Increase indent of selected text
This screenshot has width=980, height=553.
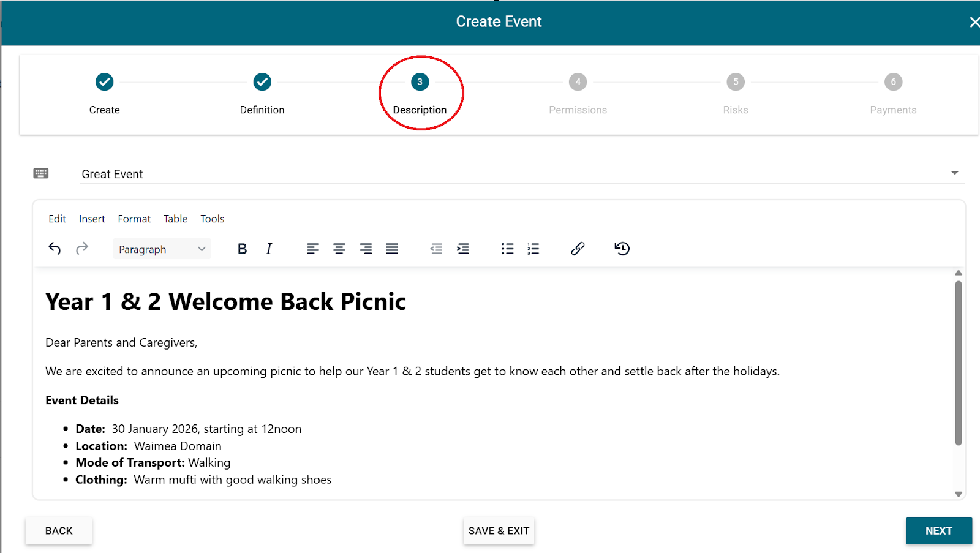point(463,249)
